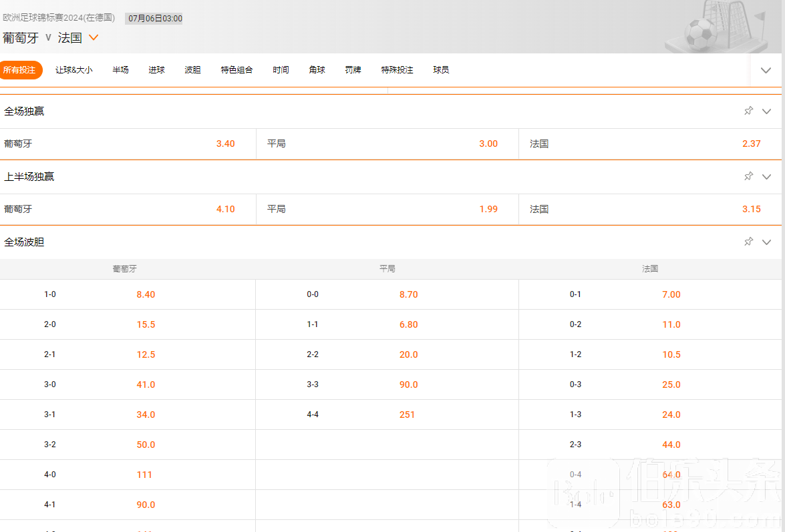Screen dimensions: 785x532
Task: Go to the 角球 tab
Action: click(317, 70)
